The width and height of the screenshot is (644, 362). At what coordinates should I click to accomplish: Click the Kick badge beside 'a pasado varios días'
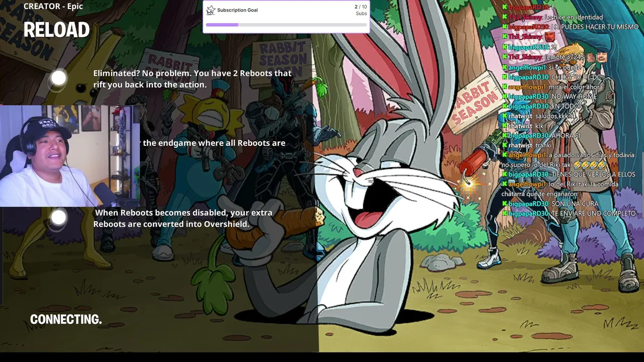tap(505, 155)
